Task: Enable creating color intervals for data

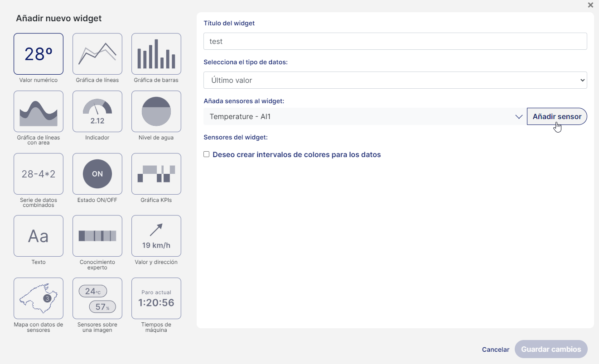Action: point(206,154)
